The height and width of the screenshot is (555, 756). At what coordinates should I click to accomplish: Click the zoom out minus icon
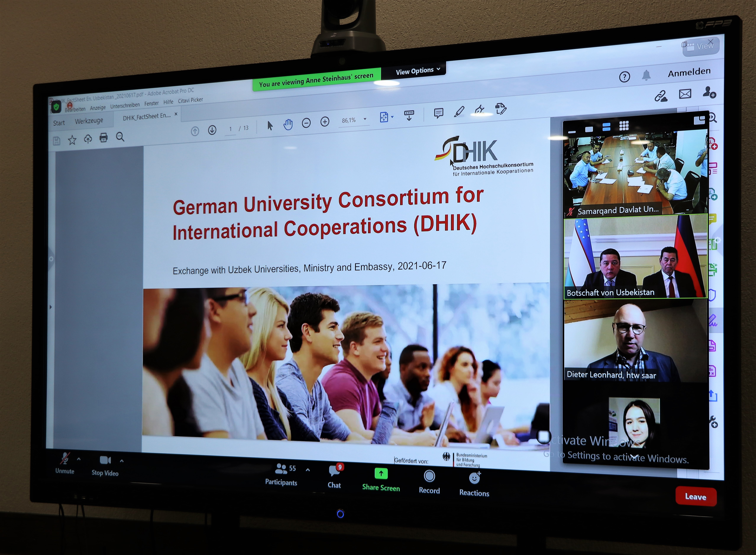(306, 123)
